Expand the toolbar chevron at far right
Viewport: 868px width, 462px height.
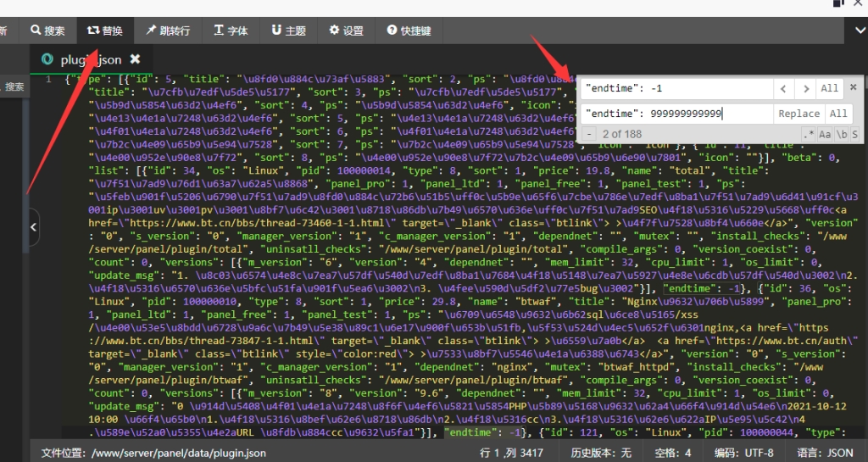click(x=860, y=31)
